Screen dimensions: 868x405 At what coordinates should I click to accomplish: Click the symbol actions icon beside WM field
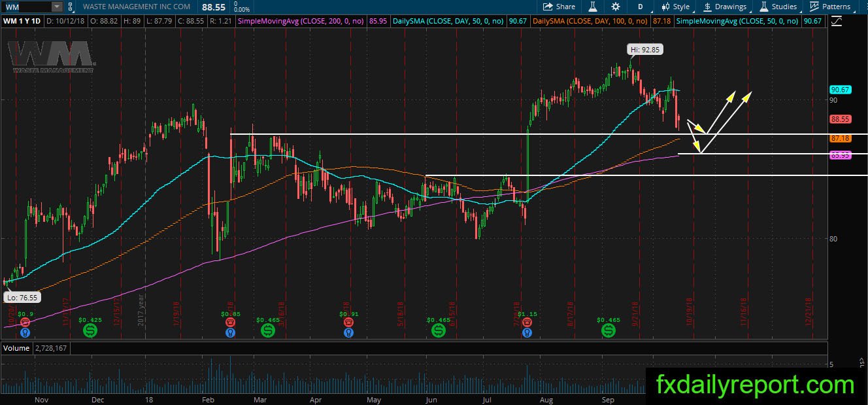click(x=70, y=7)
